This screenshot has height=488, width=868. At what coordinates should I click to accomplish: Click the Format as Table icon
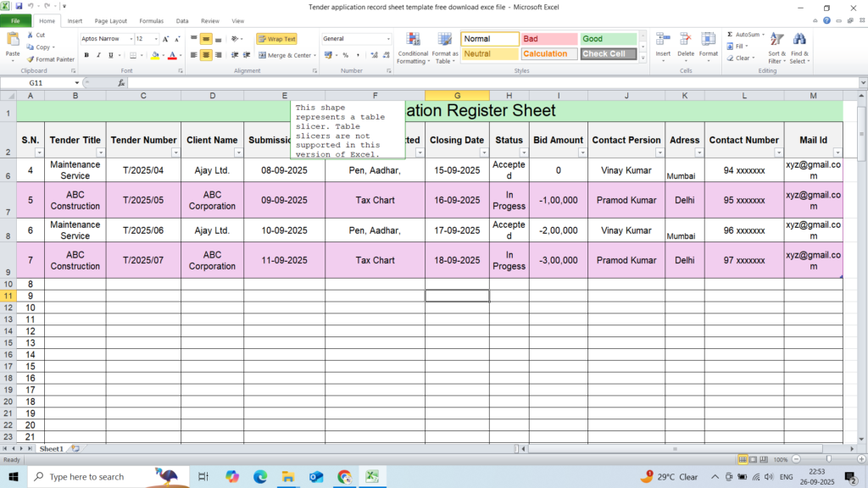click(444, 42)
